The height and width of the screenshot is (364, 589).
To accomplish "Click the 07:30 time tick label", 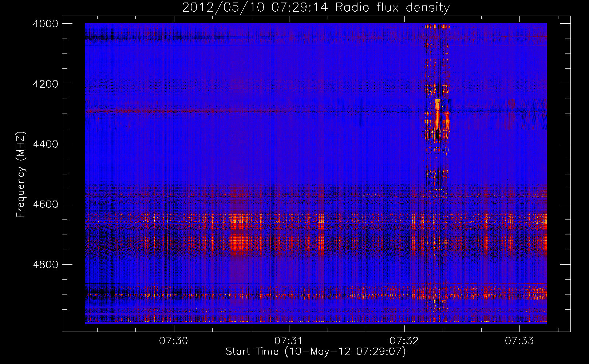I will (174, 341).
